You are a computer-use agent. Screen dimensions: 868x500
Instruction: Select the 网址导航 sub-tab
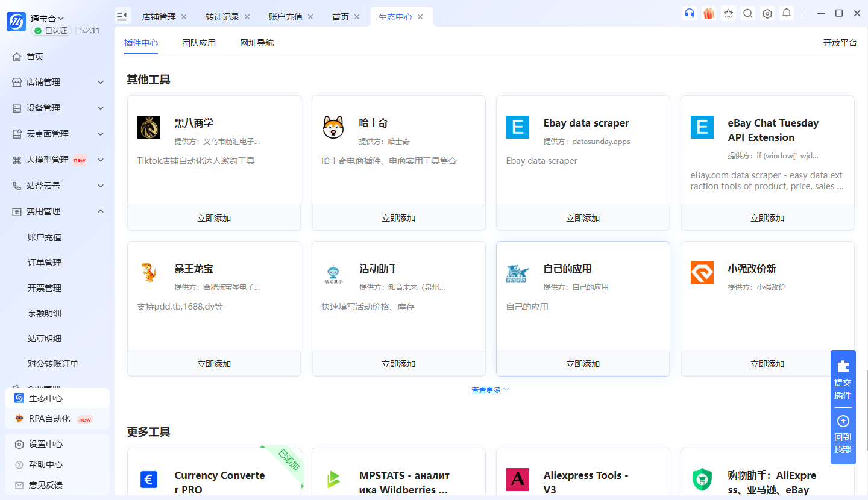click(257, 43)
